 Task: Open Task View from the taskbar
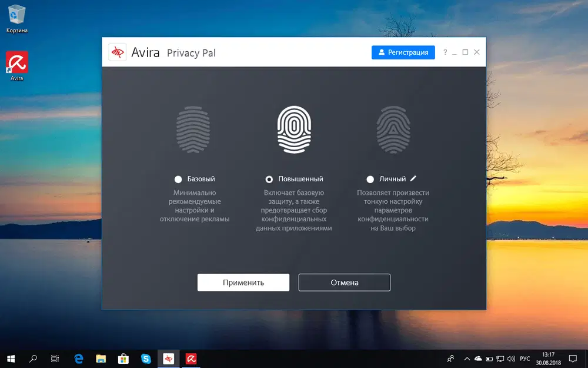click(x=55, y=358)
